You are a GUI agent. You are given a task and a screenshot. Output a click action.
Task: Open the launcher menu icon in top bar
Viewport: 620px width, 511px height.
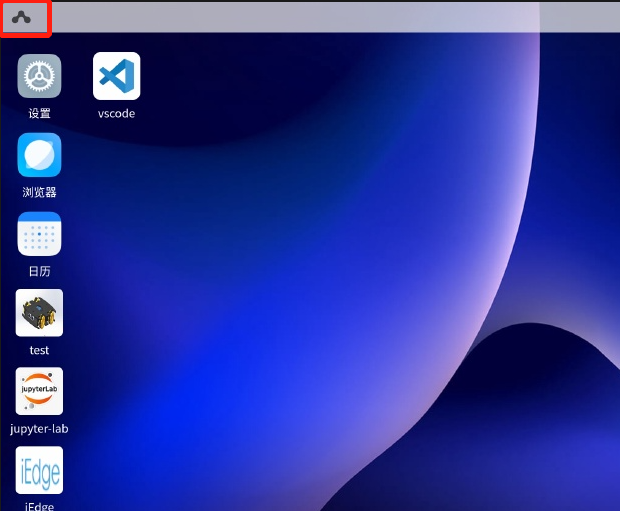(21, 18)
